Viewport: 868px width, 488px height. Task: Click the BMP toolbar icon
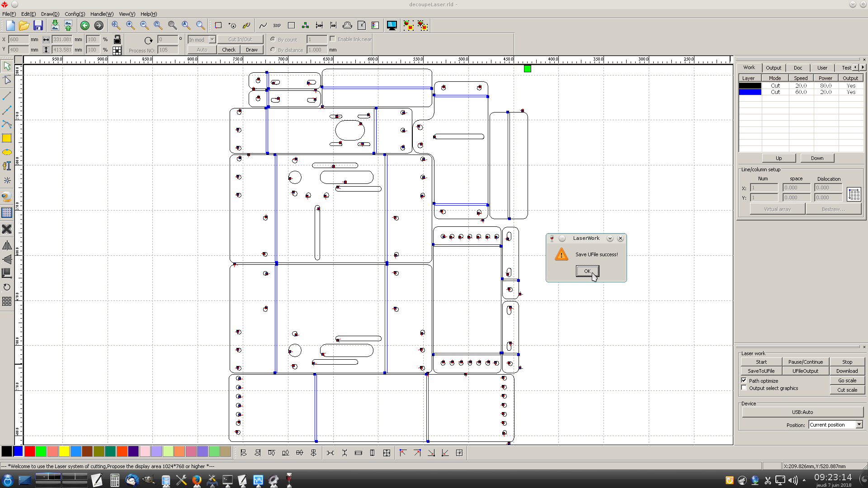pyautogui.click(x=277, y=26)
